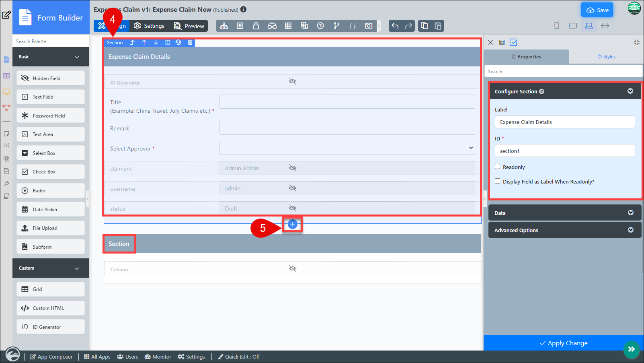Toggle visibility eye on status row
Image resolution: width=644 pixels, height=363 pixels.
293,208
